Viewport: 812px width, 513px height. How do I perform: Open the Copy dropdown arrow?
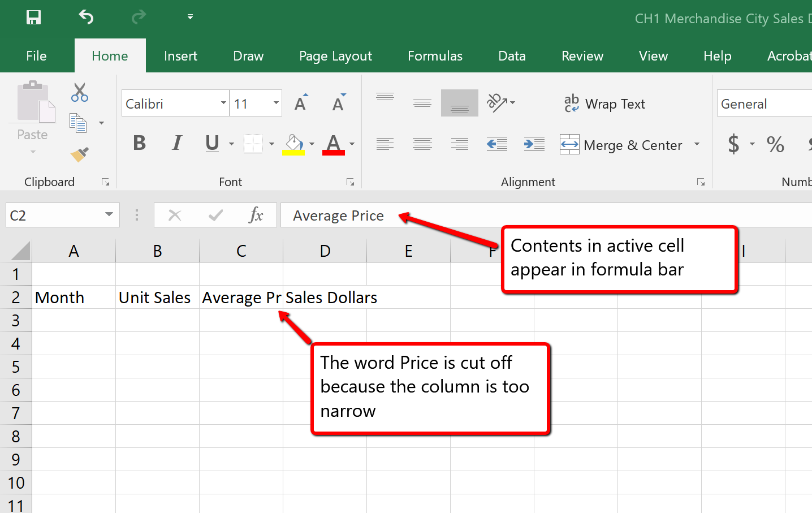pos(102,123)
